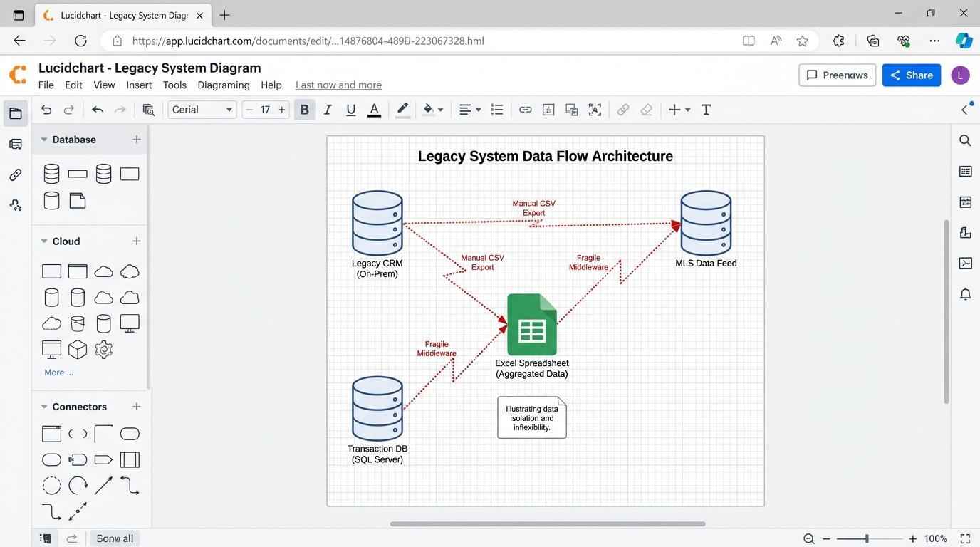Open the documents panel icon
This screenshot has height=547, width=980.
[16, 113]
